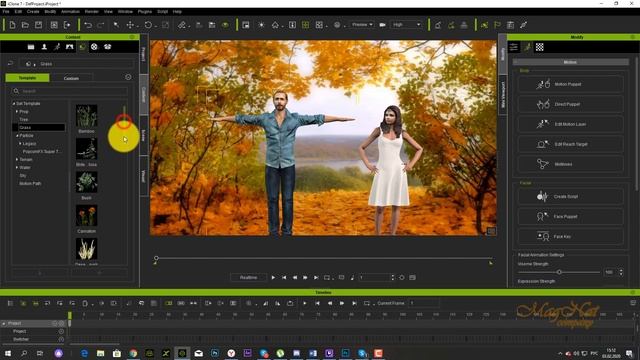Click the Actor category icon in Content
Image resolution: width=640 pixels, height=360 pixels.
click(x=44, y=47)
